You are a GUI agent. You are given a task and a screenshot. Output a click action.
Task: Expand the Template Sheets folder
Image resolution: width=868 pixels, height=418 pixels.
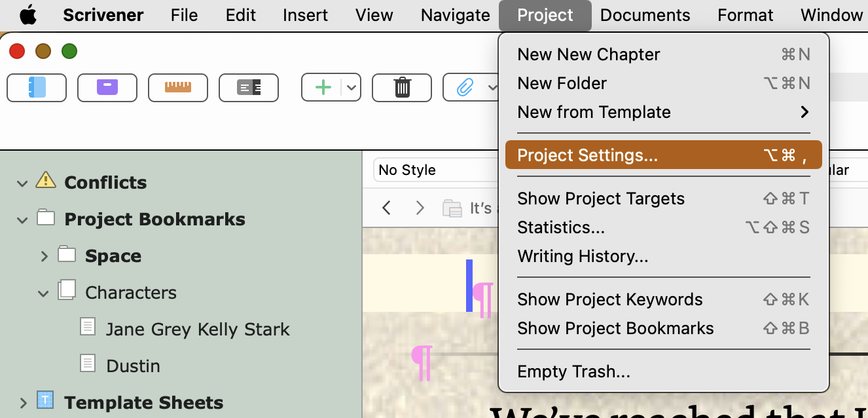click(x=22, y=403)
